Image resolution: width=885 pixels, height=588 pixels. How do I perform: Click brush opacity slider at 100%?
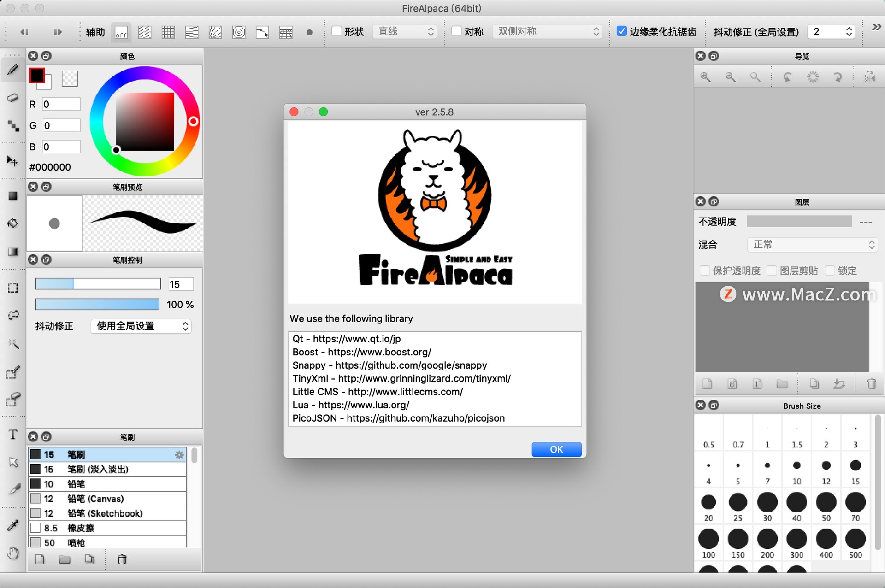97,304
